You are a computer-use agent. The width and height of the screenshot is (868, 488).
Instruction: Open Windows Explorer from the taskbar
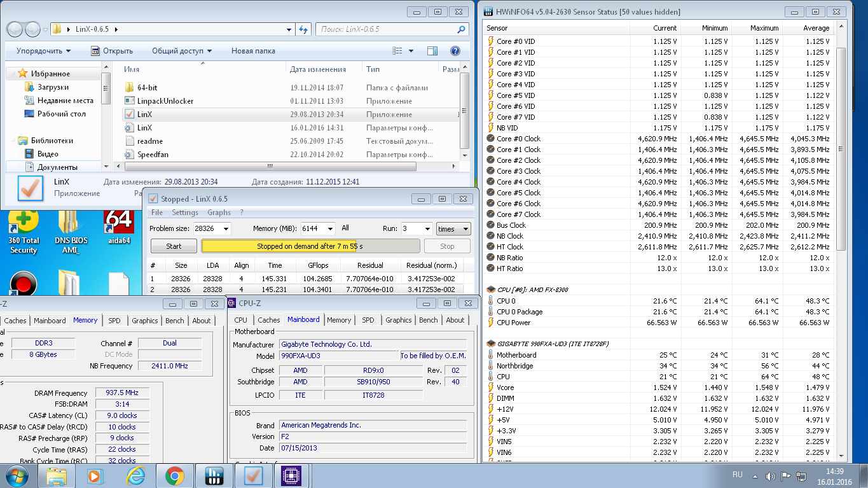pyautogui.click(x=57, y=476)
